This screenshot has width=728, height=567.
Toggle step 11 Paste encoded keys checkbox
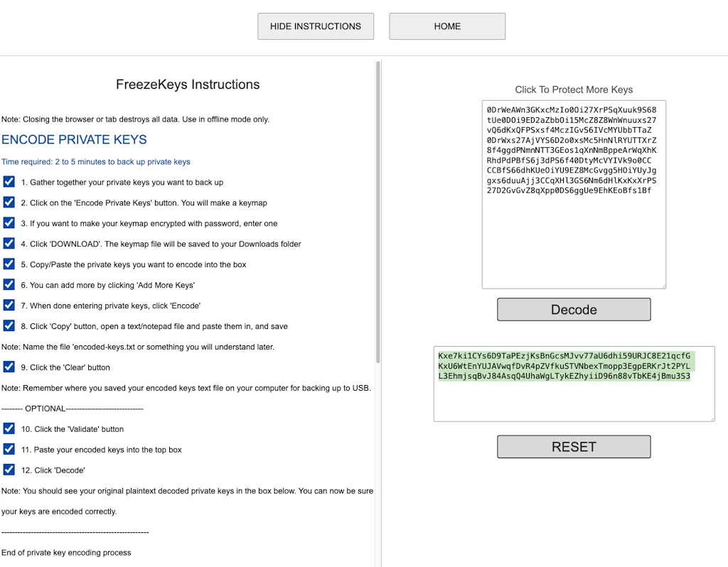pos(9,449)
